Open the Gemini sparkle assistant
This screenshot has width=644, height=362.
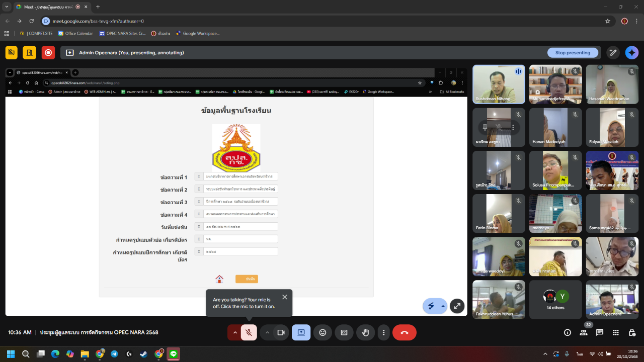631,53
